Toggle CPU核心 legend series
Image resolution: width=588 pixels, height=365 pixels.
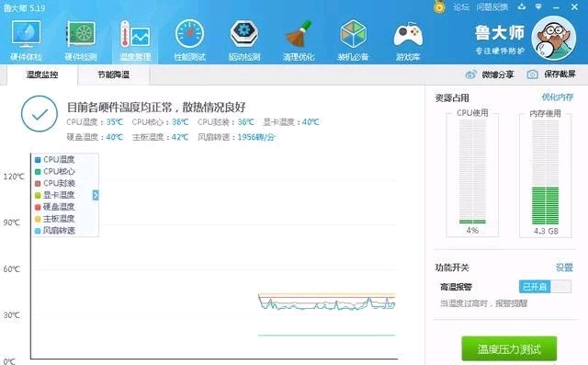click(55, 171)
